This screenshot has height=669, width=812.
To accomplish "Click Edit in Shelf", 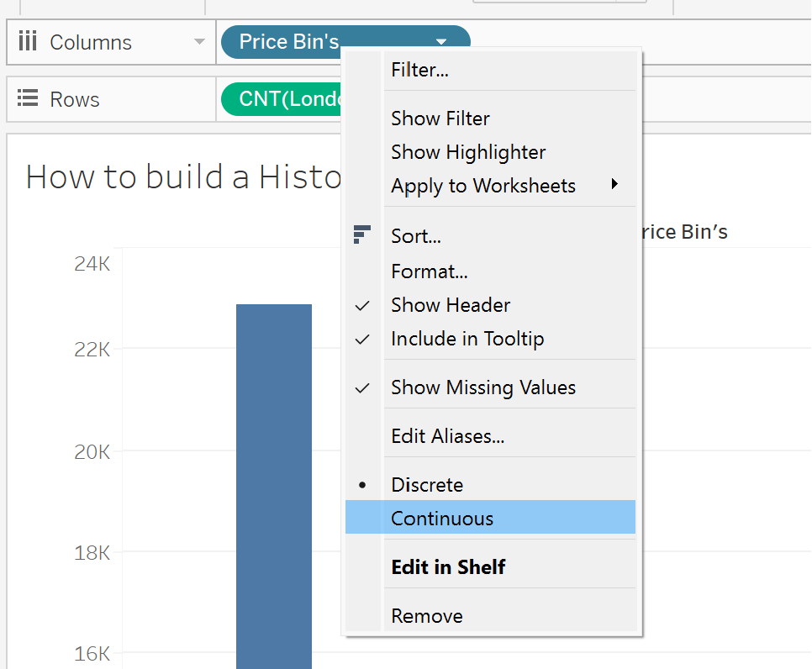I will pyautogui.click(x=448, y=567).
